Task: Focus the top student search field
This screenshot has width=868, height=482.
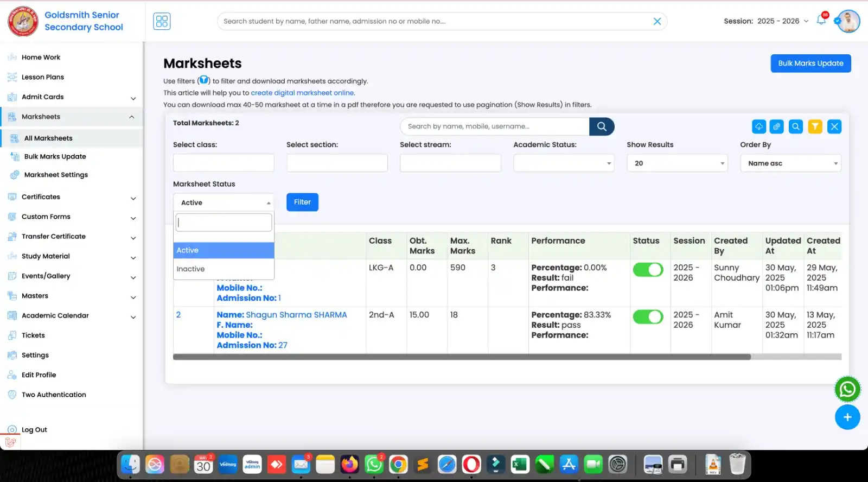Action: (434, 21)
